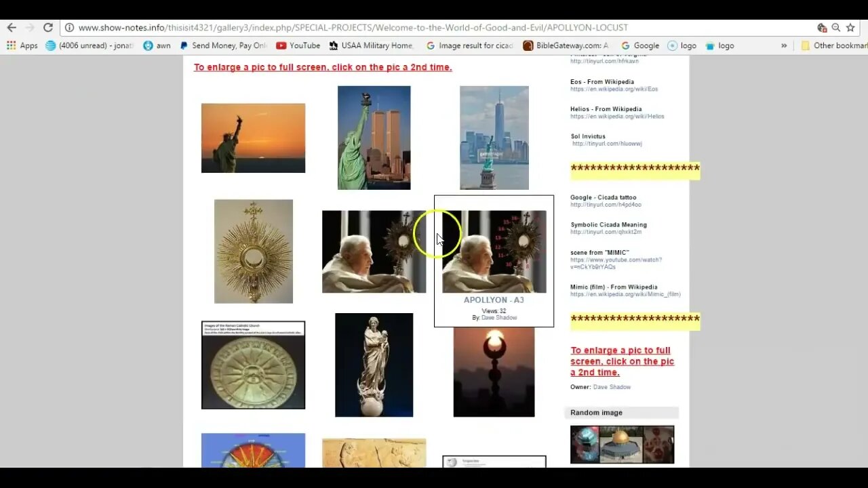Open the 'Image result for cicad' bookmark
This screenshot has height=488, width=868.
coord(470,45)
